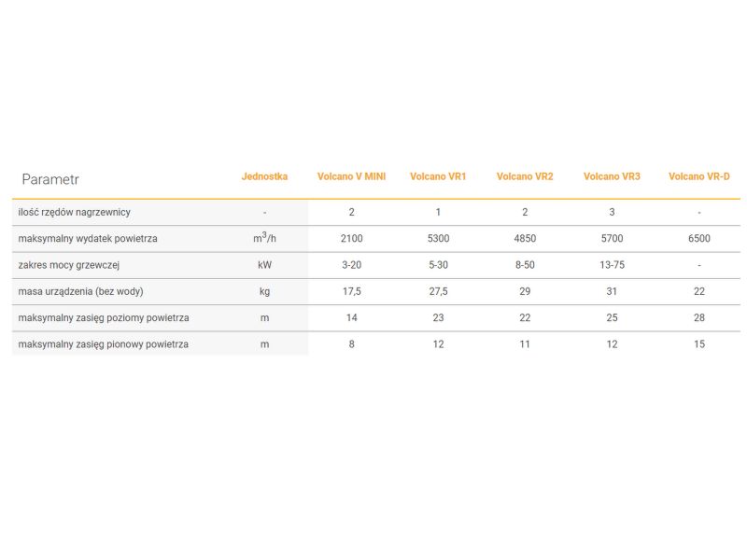747x560 pixels.
Task: Click the kW unit cell
Action: tap(264, 265)
